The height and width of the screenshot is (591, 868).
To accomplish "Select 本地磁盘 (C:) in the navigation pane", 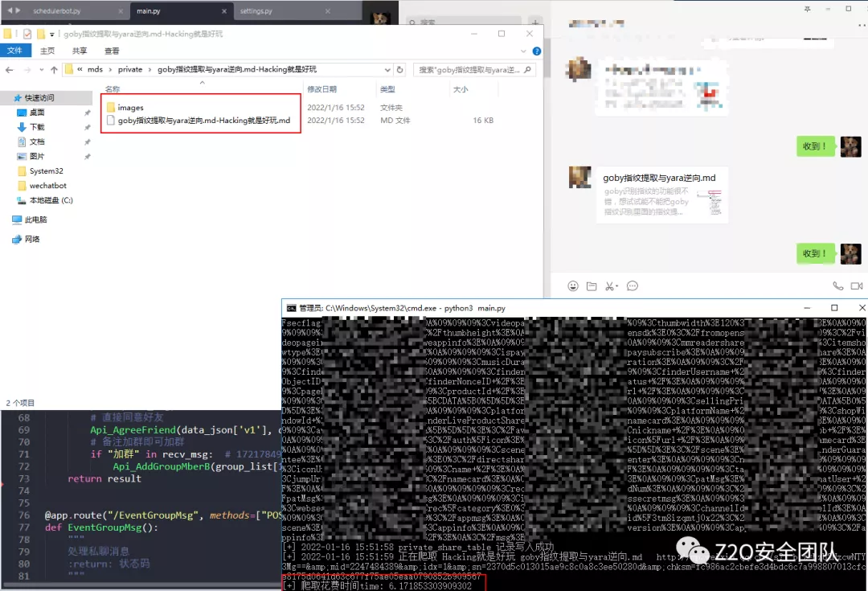I will (x=51, y=200).
